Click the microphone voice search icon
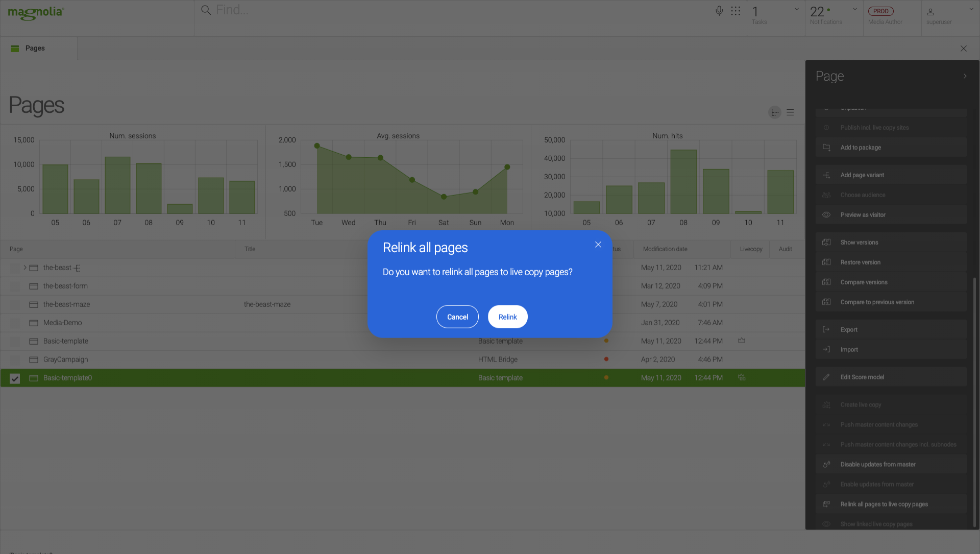 (719, 11)
